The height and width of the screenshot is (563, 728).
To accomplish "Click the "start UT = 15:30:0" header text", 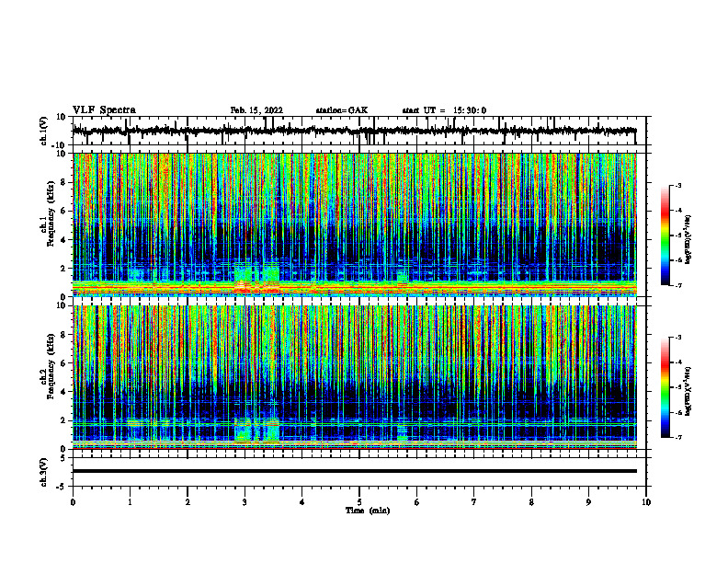I will 444,110.
